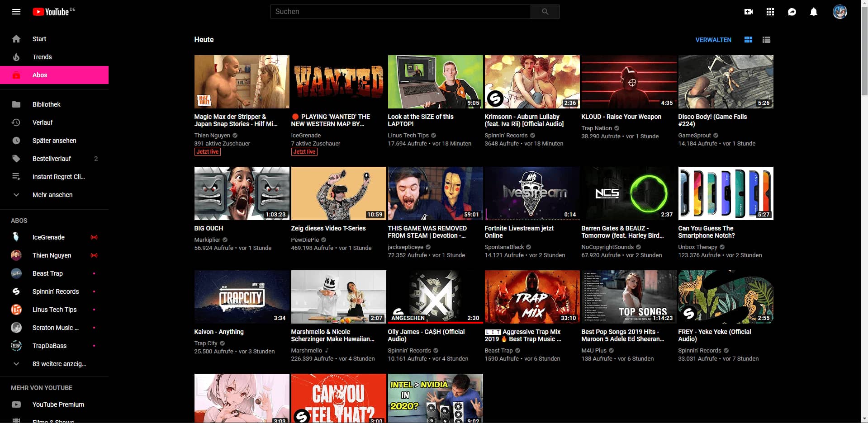Click the NoCopyrightSounds channel name
This screenshot has height=423, width=868.
pyautogui.click(x=607, y=247)
